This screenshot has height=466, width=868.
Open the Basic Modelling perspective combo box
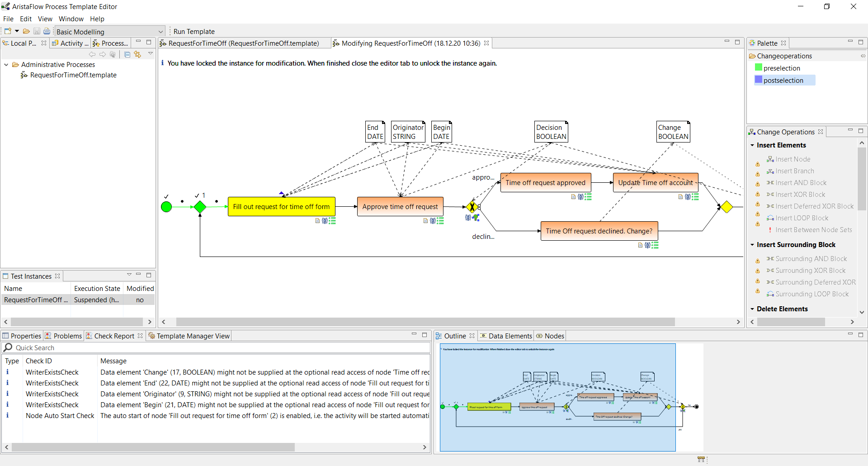tap(109, 31)
